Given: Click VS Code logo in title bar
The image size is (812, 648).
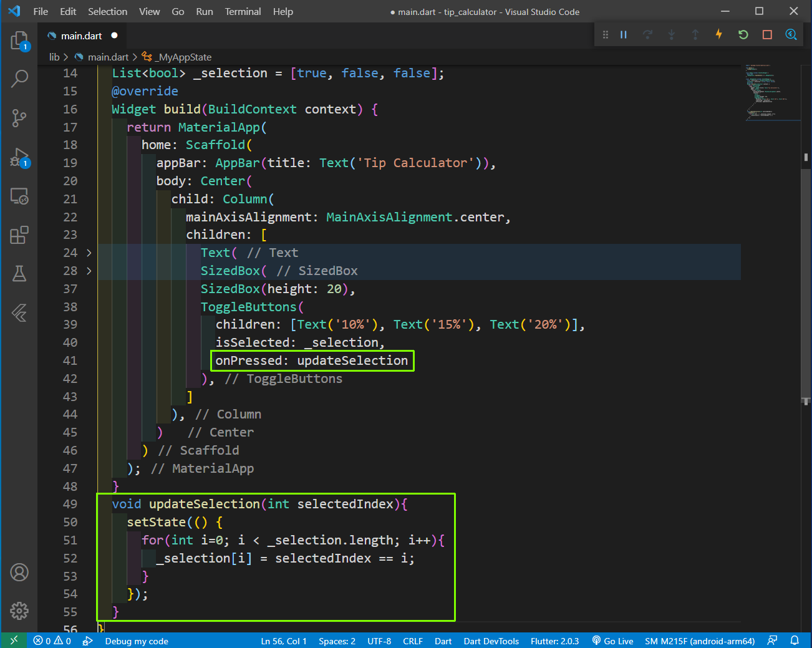Looking at the screenshot, I should pos(14,11).
